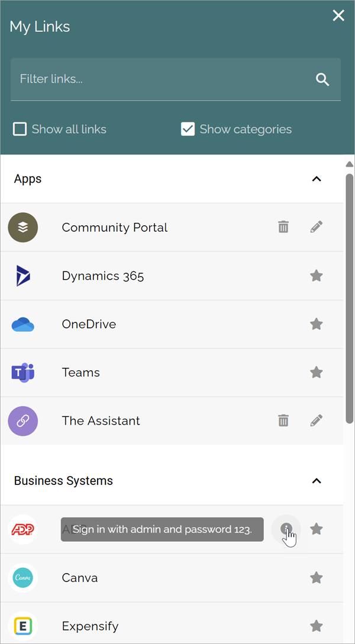Star the OneDrive link
This screenshot has width=355, height=644.
click(316, 324)
